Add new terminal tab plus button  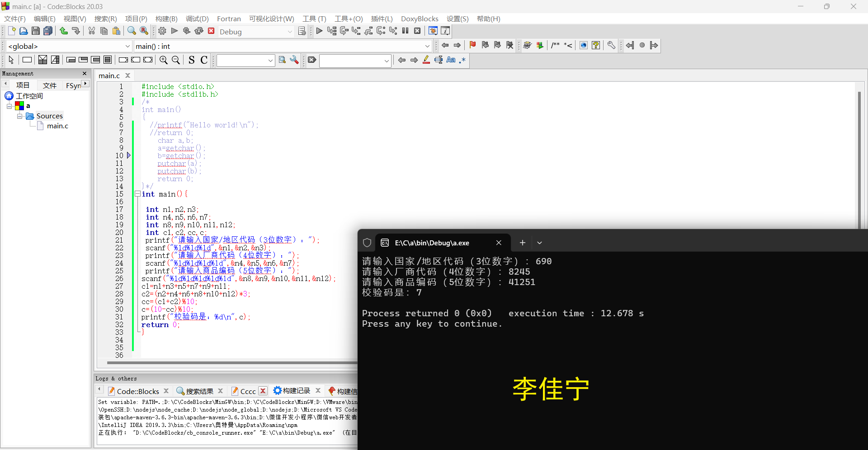point(523,243)
